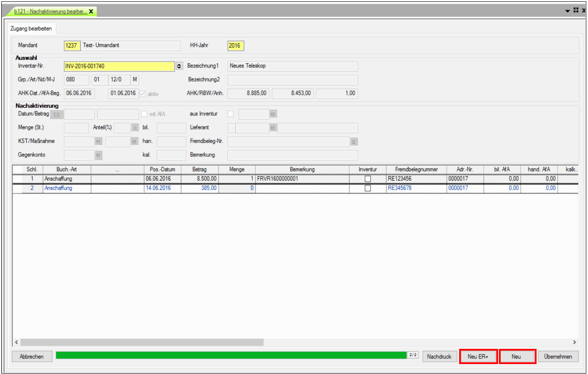This screenshot has width=588, height=374.
Task: Click the 'Übernehmen' button
Action: click(x=558, y=357)
